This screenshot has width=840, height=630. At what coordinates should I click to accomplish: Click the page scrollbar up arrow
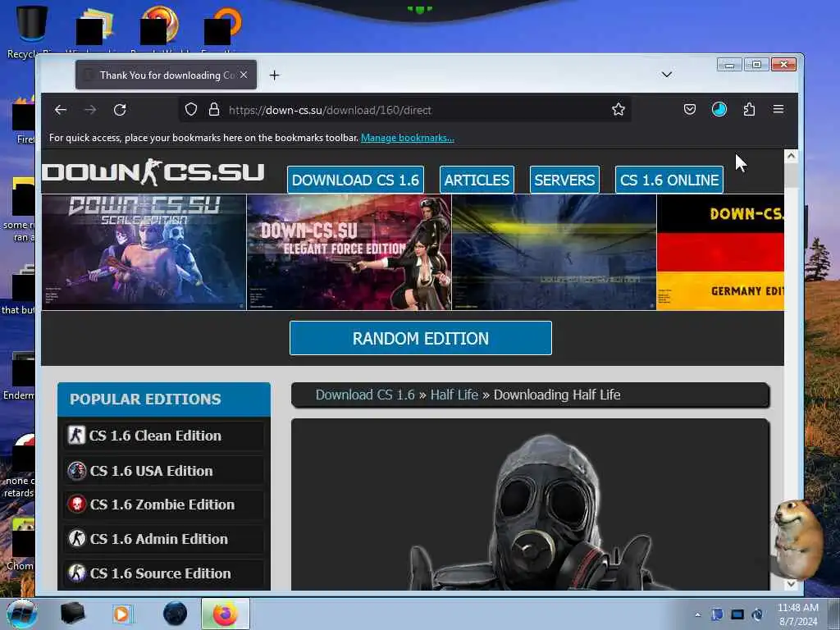(x=792, y=157)
